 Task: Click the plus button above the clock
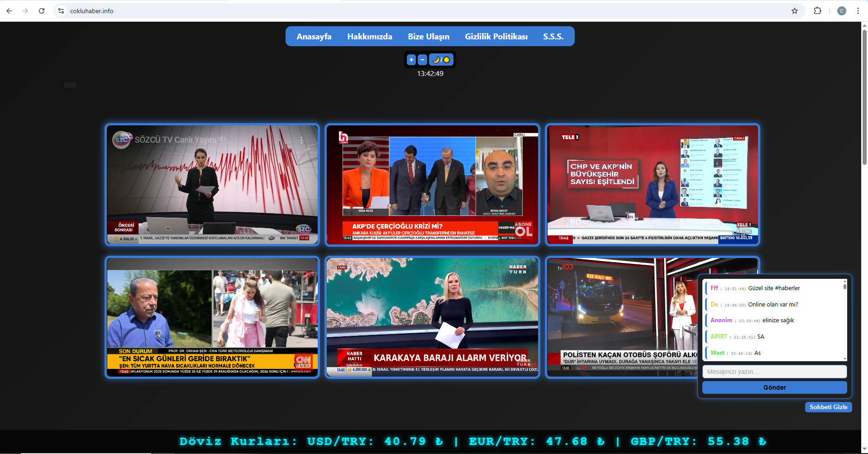411,60
